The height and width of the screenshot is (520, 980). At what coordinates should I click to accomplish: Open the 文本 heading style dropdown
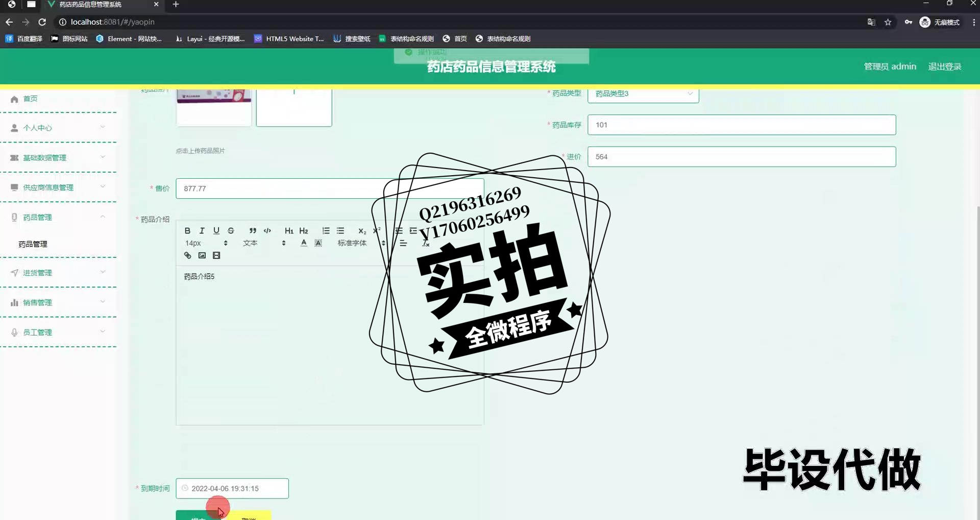click(264, 243)
